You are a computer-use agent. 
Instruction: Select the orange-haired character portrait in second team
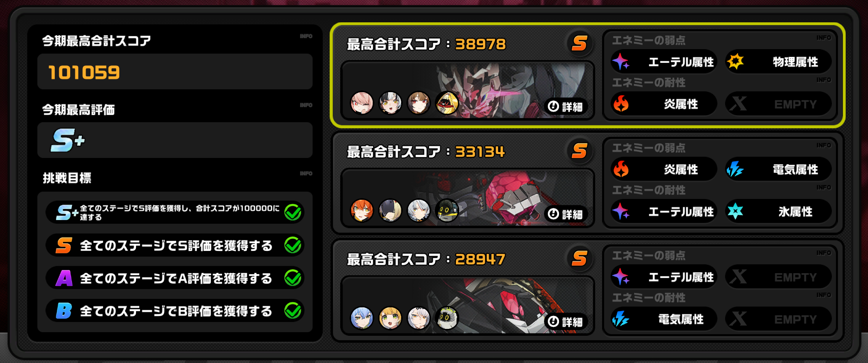(362, 210)
